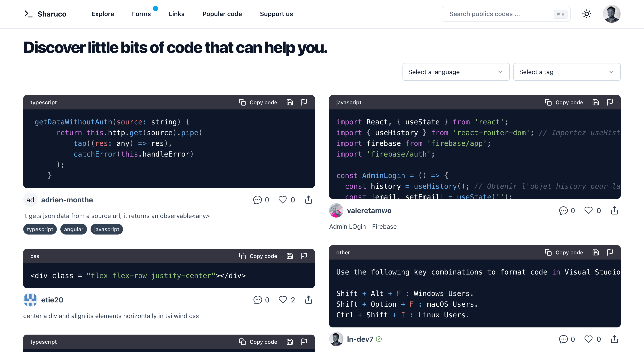The width and height of the screenshot is (644, 352).
Task: Copy code of the javascript snippet
Action: tap(564, 102)
